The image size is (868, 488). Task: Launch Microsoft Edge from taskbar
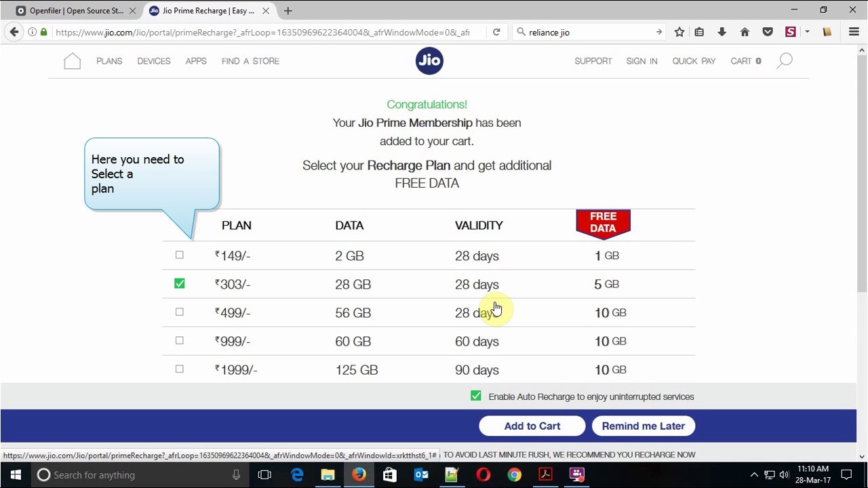(297, 474)
